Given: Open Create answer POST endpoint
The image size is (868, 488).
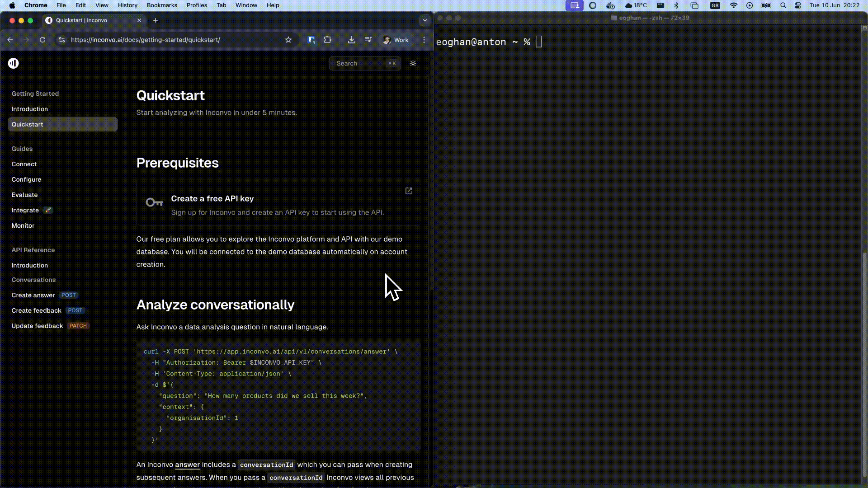Looking at the screenshot, I should [x=44, y=295].
